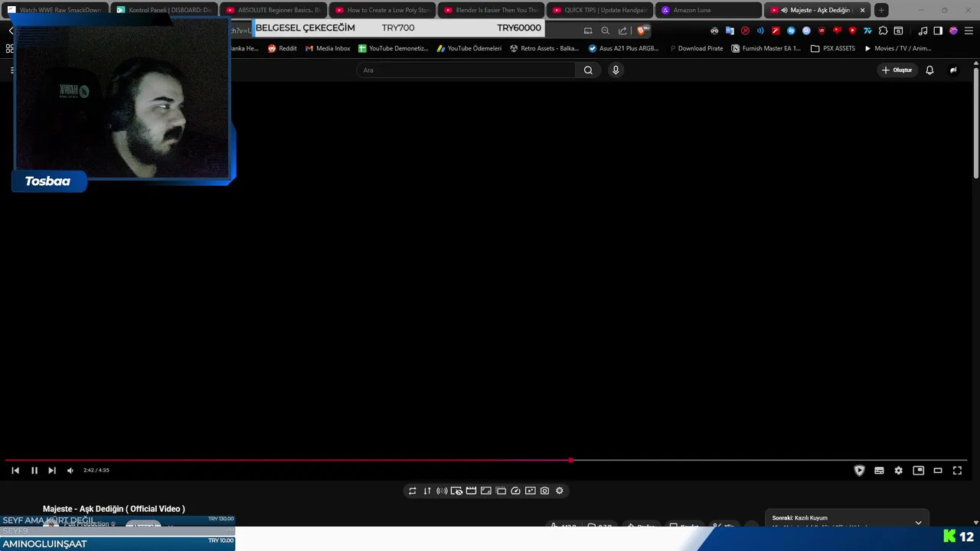Switch to miniplayer mode
Image resolution: width=980 pixels, height=551 pixels.
click(x=919, y=471)
